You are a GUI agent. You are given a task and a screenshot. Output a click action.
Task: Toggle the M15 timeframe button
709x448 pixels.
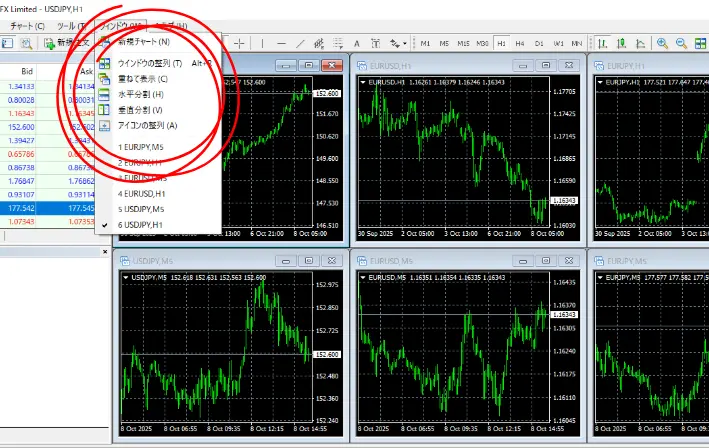463,43
